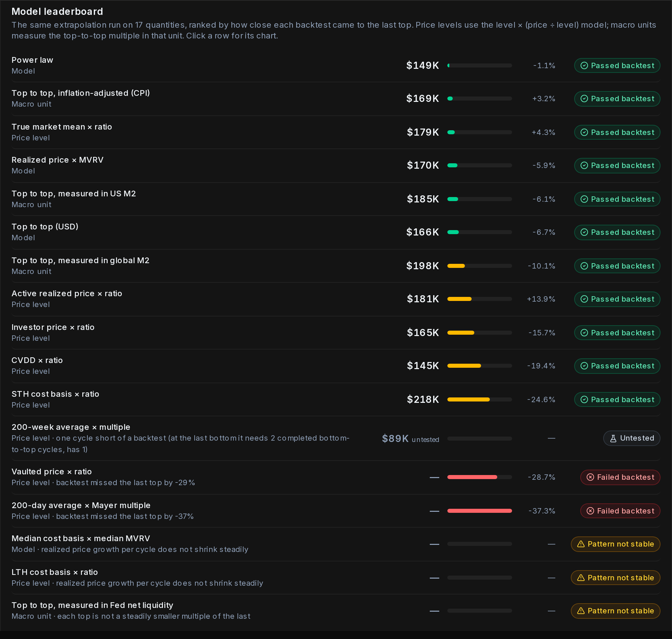Click check icon in Active realized price badge
672x639 pixels.
coord(584,299)
